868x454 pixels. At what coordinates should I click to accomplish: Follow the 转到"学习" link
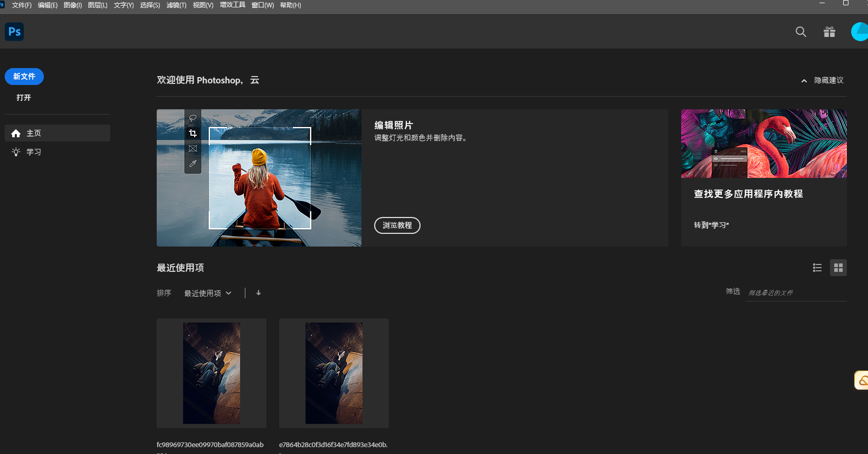click(711, 225)
